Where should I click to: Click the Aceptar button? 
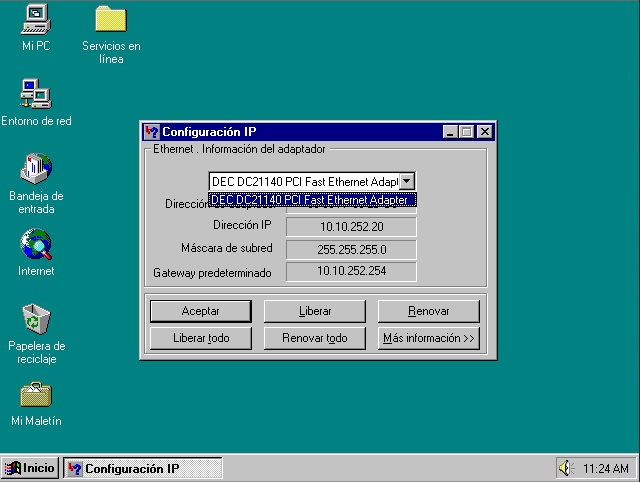(x=200, y=311)
